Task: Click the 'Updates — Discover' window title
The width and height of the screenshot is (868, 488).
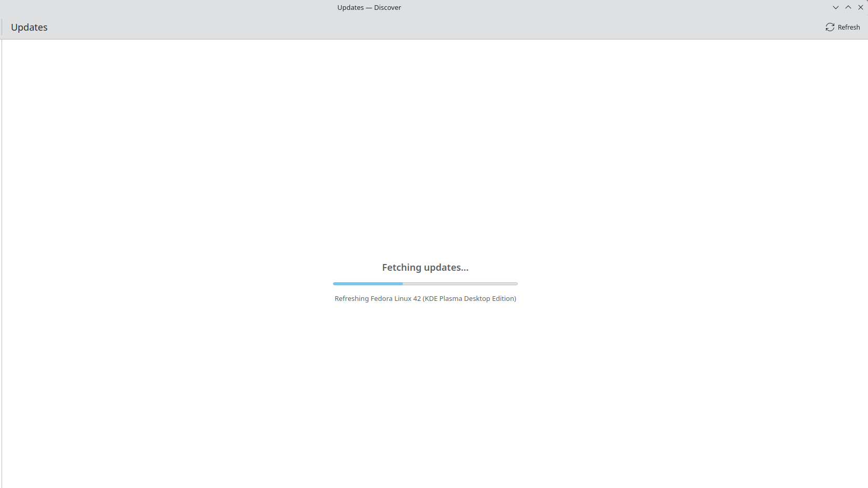Action: click(x=369, y=7)
